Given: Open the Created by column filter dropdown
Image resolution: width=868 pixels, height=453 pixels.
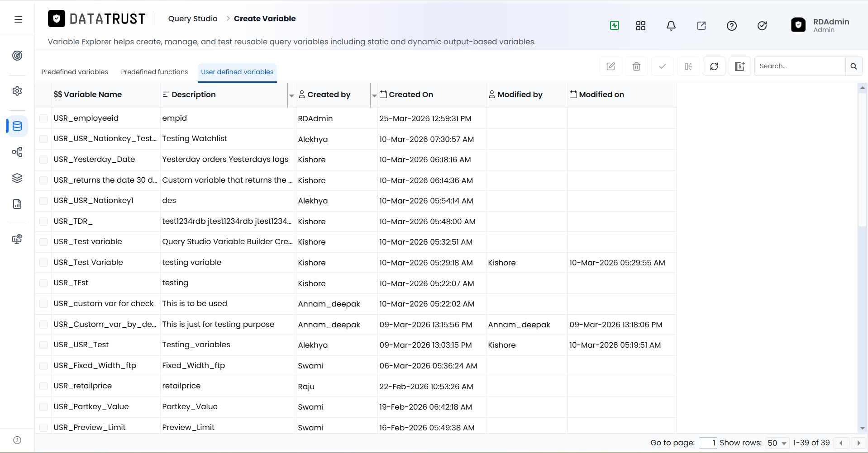Looking at the screenshot, I should click(374, 95).
